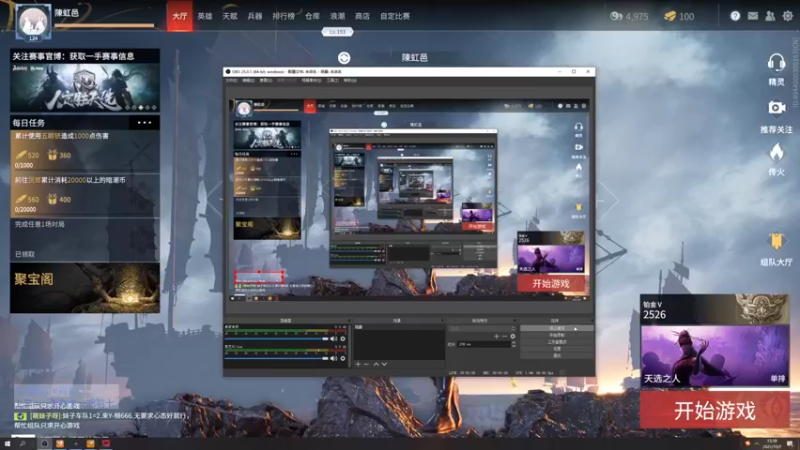Click the gold bar currency icon showing 100
The image size is (800, 450).
pyautogui.click(x=670, y=16)
